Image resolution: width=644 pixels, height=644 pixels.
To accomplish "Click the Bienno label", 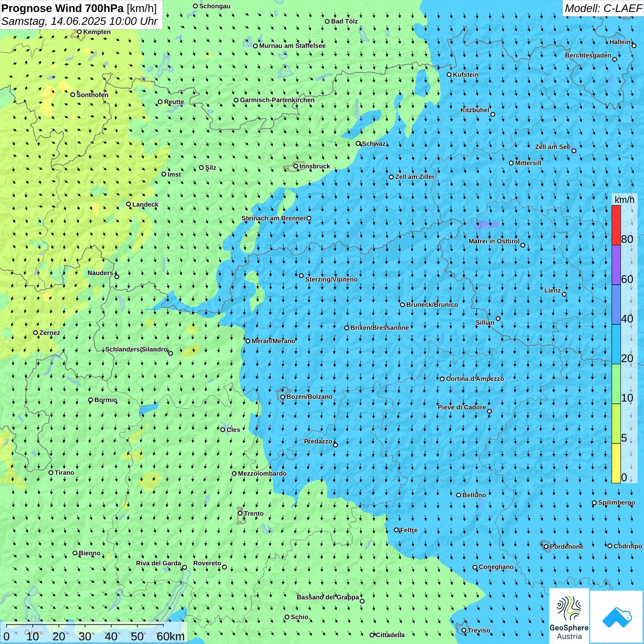I will click(x=90, y=553).
